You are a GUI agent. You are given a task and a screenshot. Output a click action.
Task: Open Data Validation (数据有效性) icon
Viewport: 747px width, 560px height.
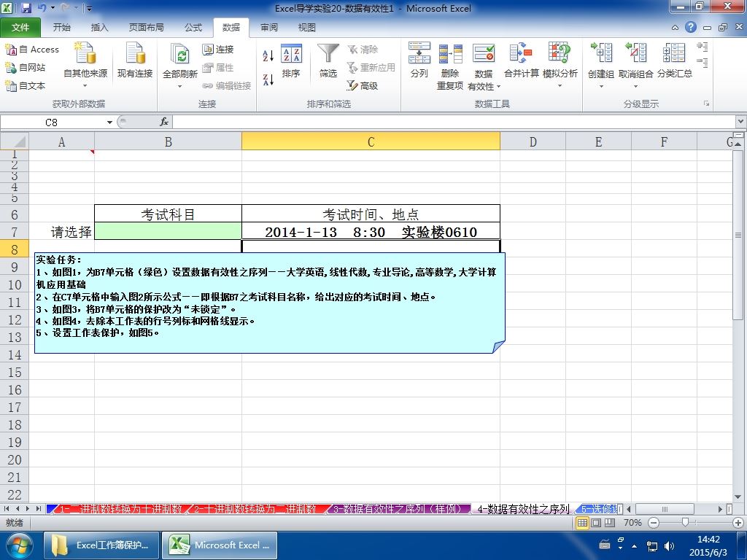(484, 54)
